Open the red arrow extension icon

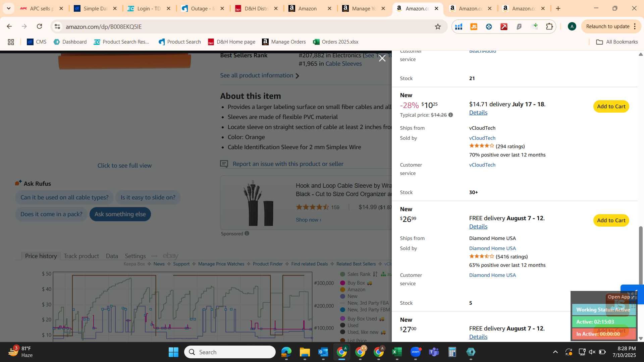click(504, 26)
